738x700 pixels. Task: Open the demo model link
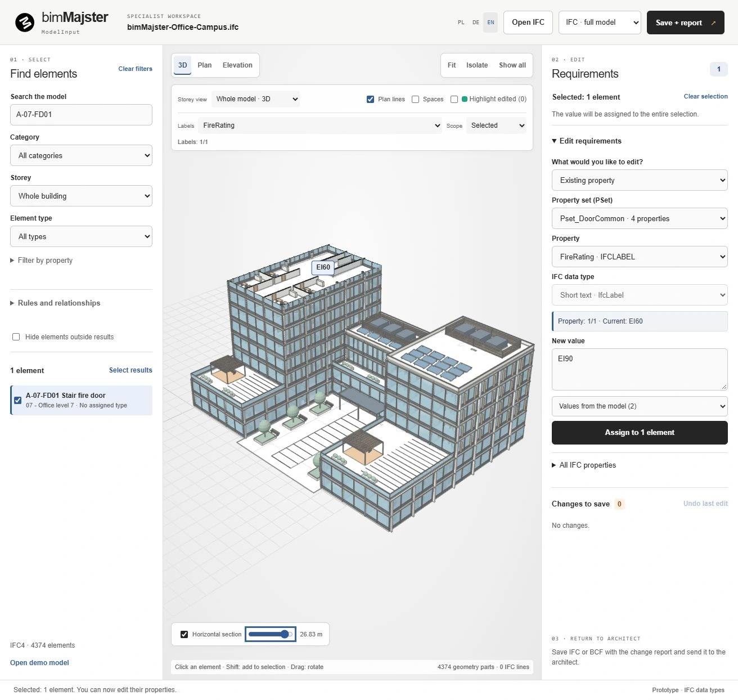click(x=39, y=663)
